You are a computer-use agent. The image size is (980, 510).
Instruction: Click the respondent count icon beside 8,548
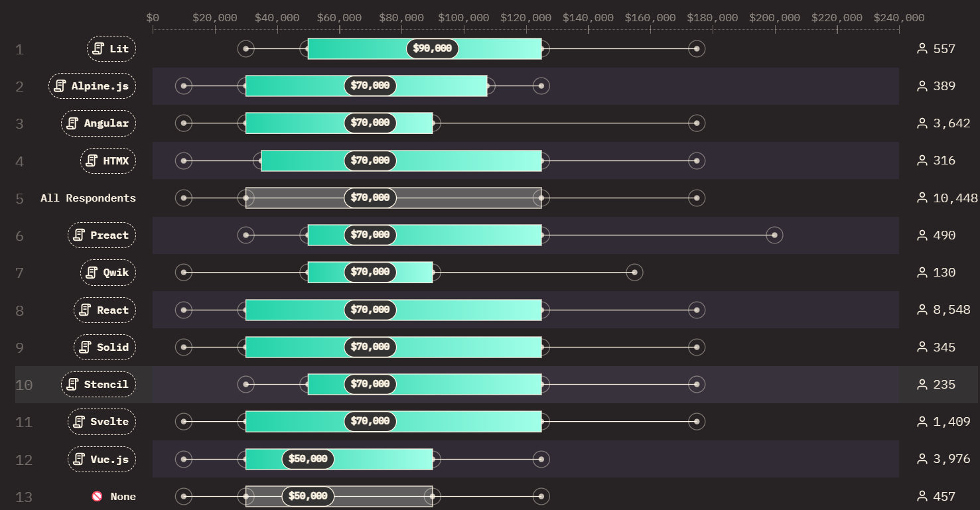(922, 310)
